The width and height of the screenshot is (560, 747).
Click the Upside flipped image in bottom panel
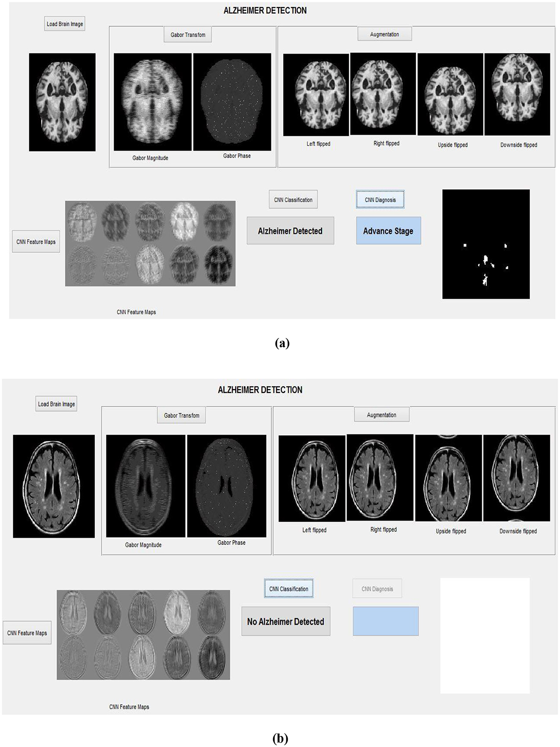pos(448,478)
